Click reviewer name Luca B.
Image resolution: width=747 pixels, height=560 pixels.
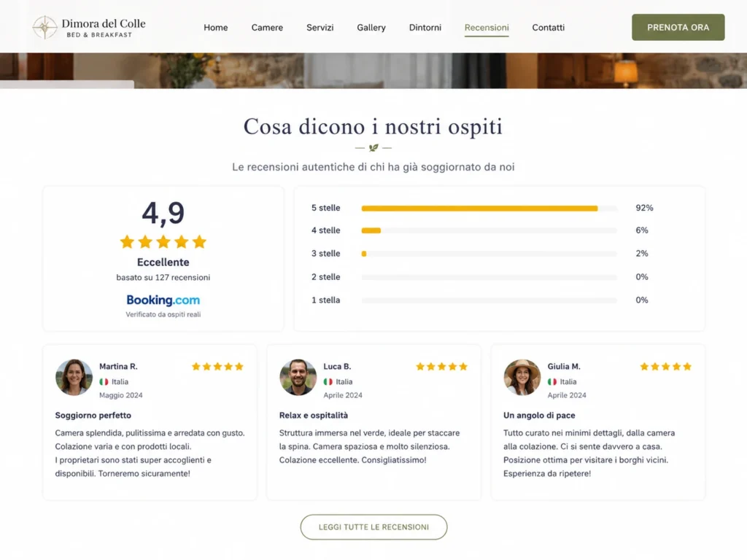coord(337,366)
